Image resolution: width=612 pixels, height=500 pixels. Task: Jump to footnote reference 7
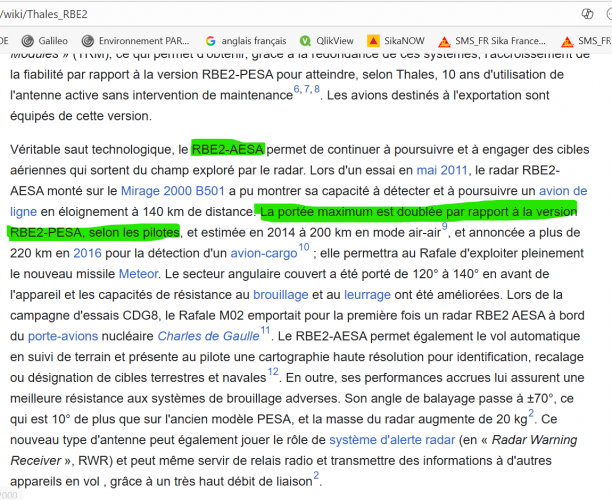click(306, 89)
